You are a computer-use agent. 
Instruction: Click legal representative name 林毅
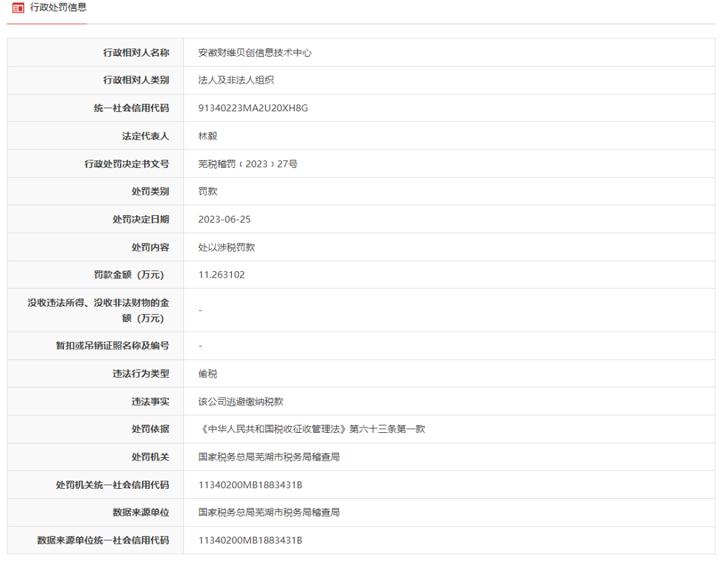[x=208, y=136]
